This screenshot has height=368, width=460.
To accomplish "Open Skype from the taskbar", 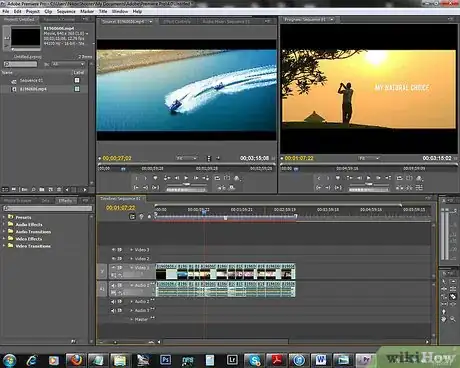I will pos(254,360).
